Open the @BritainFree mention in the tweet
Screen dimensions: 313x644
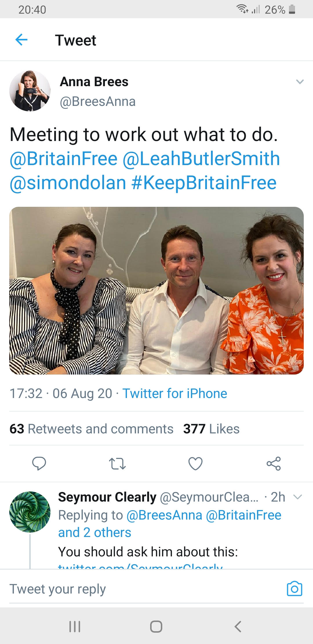coord(63,159)
